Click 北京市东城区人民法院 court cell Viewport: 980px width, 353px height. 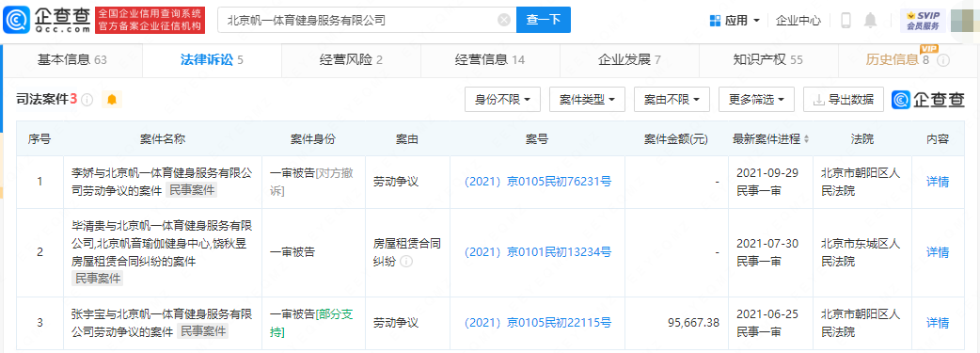[861, 252]
